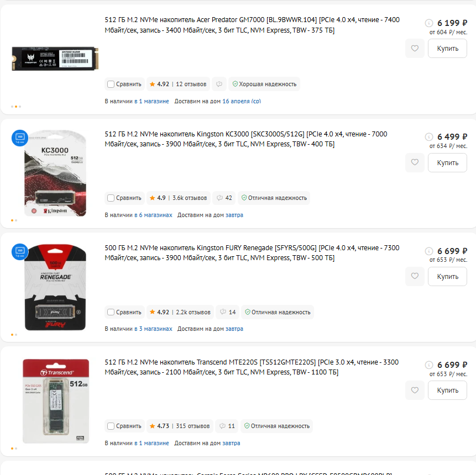The width and height of the screenshot is (476, 475).
Task: Buy the Kingston FURY Renegade via Купить
Action: [447, 276]
